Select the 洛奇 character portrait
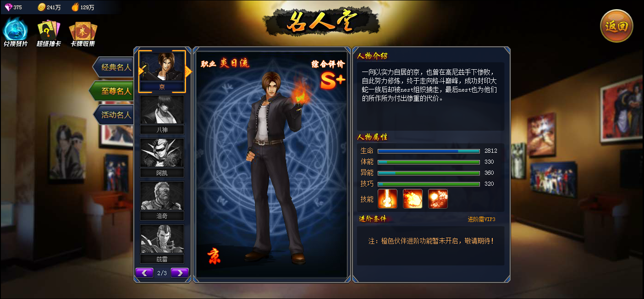Image resolution: width=644 pixels, height=299 pixels. (162, 200)
